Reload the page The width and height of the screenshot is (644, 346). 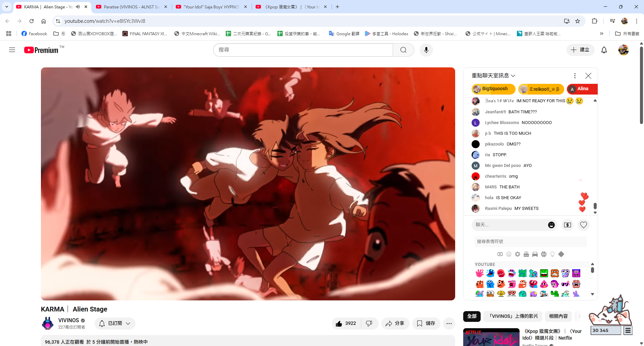[x=32, y=21]
